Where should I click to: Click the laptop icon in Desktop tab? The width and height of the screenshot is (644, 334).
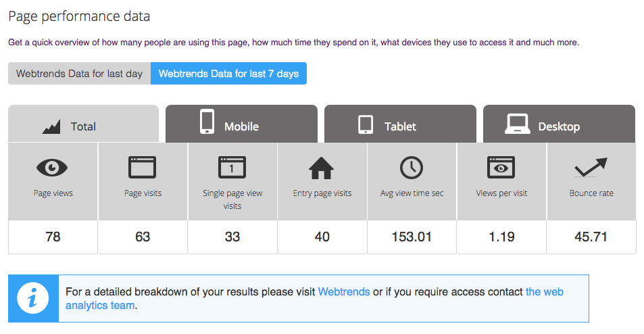pos(518,124)
